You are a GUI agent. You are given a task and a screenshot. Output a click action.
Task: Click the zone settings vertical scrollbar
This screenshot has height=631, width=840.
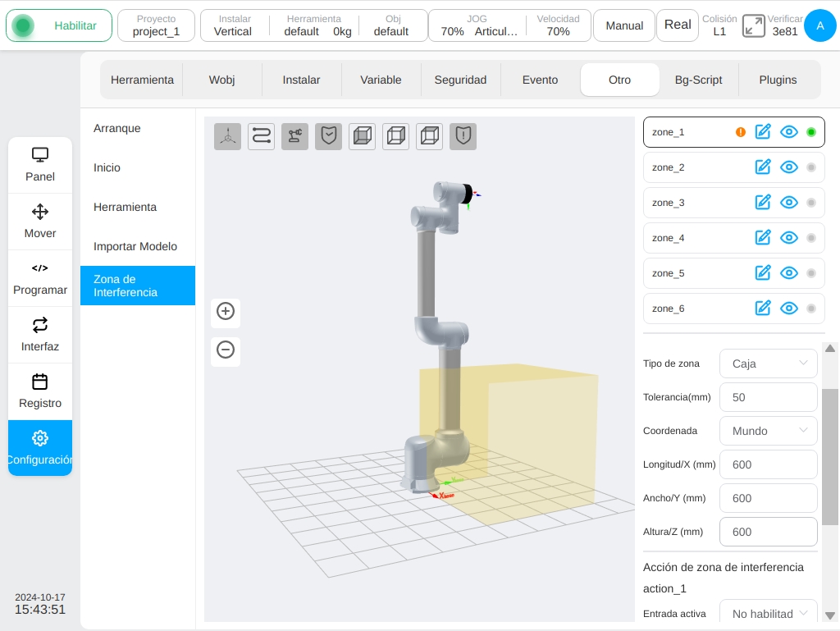click(830, 456)
